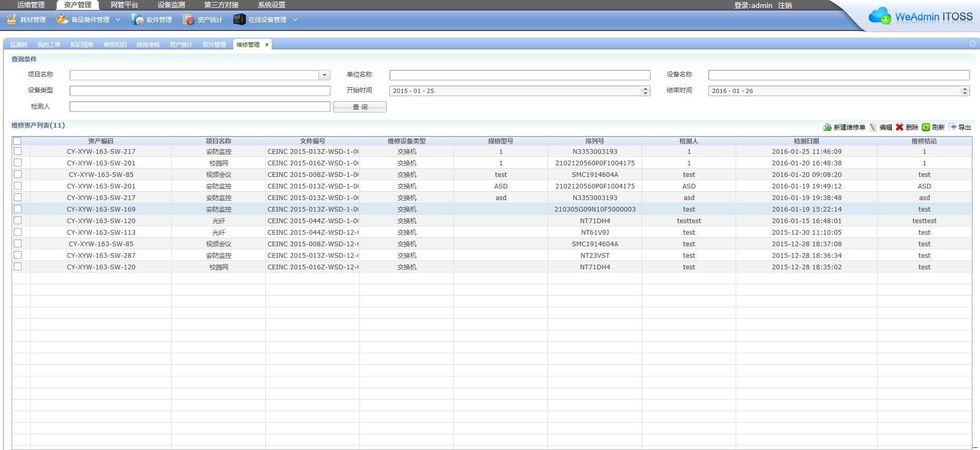Open 在线设备管理 dropdown chevron

tap(295, 19)
